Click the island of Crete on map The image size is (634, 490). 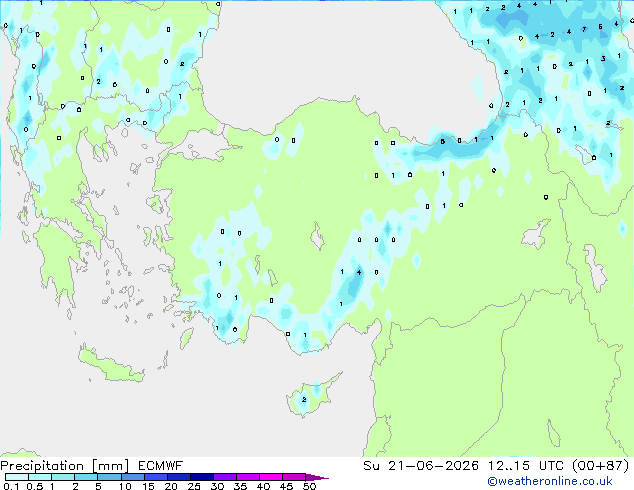[x=111, y=364]
